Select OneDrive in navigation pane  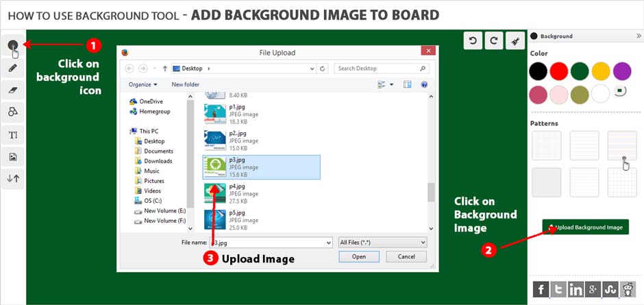pyautogui.click(x=146, y=101)
